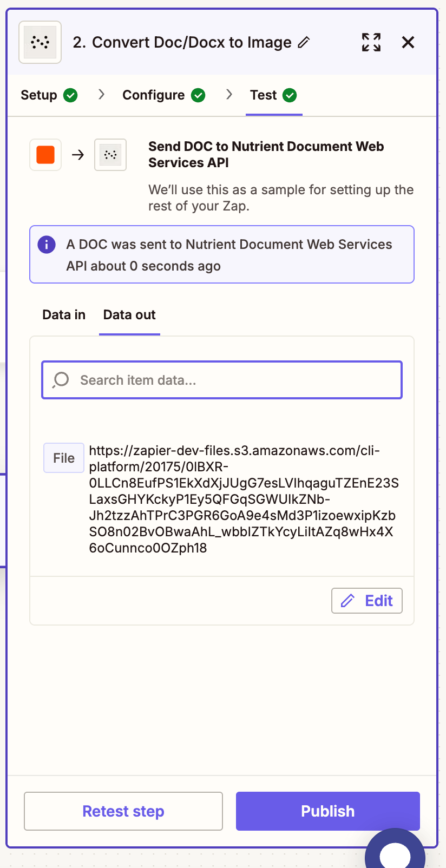The width and height of the screenshot is (446, 868).
Task: Publish the Zap
Action: click(327, 811)
